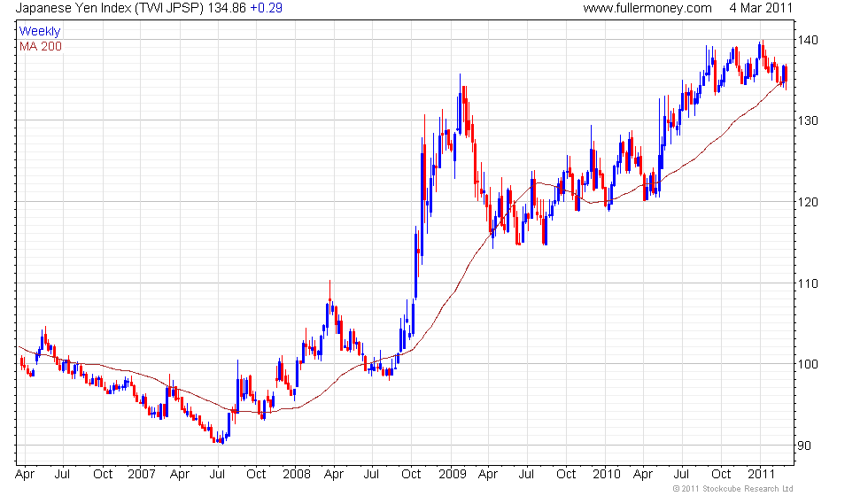Click the 2007 year label on time axis
The width and height of the screenshot is (868, 496).
click(x=142, y=474)
